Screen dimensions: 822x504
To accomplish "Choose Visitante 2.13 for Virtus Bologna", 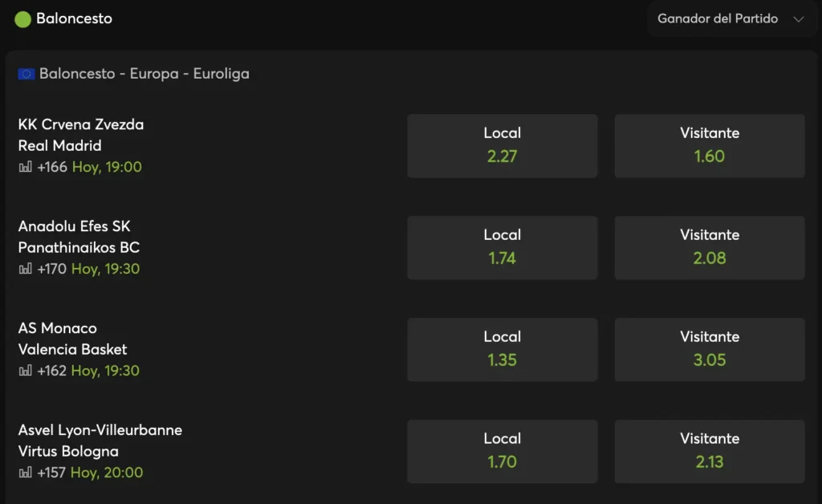I will pos(710,451).
